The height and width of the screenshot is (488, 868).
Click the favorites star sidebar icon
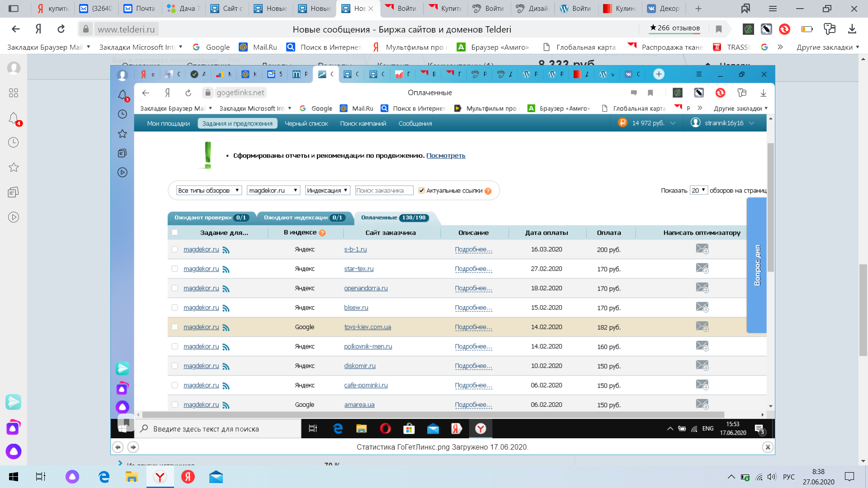(14, 167)
